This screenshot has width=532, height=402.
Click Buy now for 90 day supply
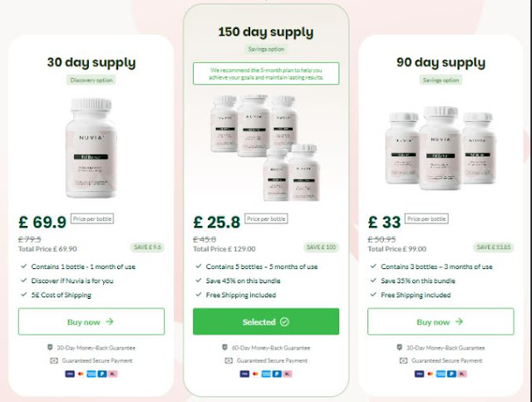pos(441,321)
